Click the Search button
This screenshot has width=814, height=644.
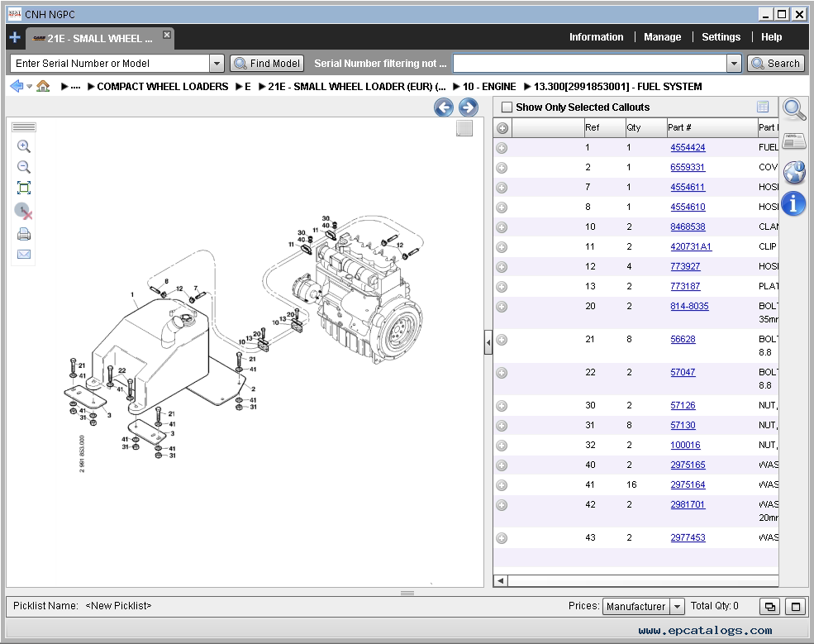776,64
